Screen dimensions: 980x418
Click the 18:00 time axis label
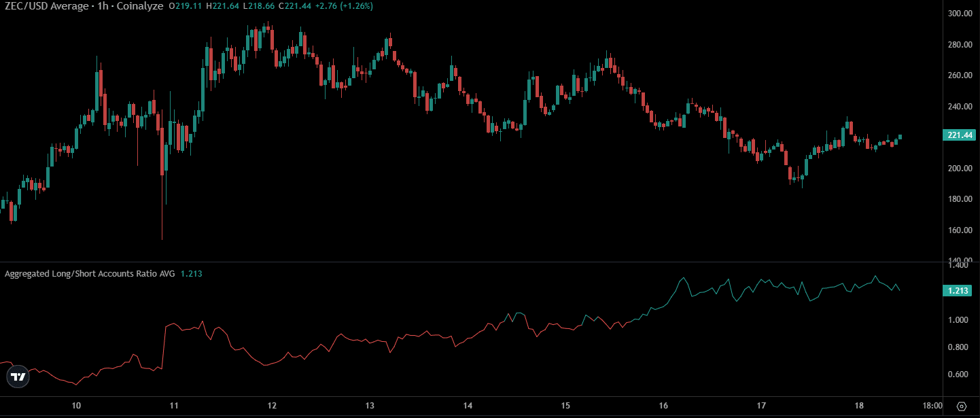pyautogui.click(x=932, y=406)
